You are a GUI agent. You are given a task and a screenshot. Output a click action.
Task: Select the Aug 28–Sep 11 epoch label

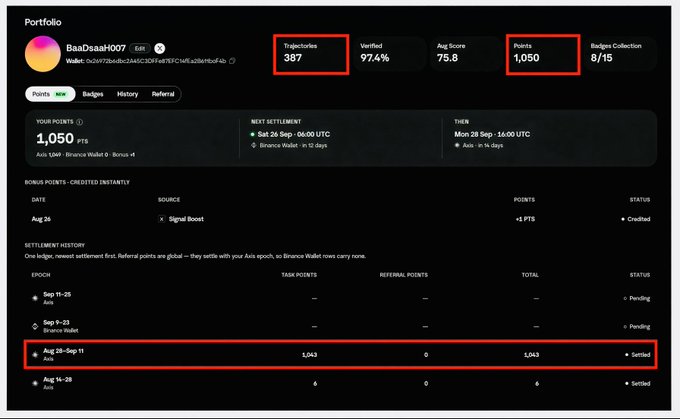[63, 351]
